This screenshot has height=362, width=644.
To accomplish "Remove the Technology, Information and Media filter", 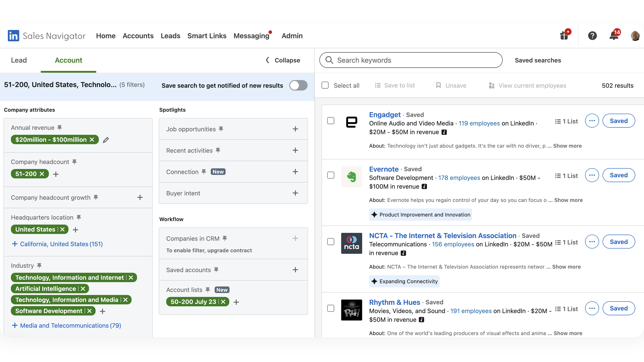I will (x=126, y=300).
